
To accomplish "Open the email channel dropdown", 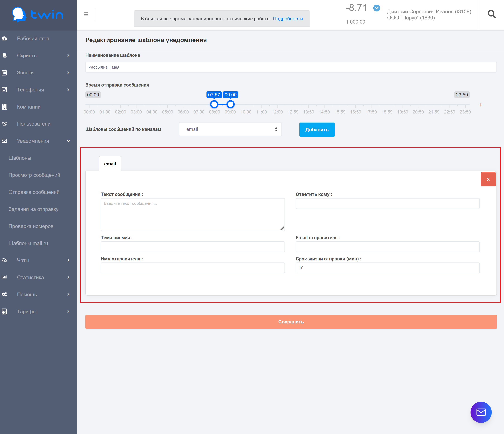I will coord(230,129).
